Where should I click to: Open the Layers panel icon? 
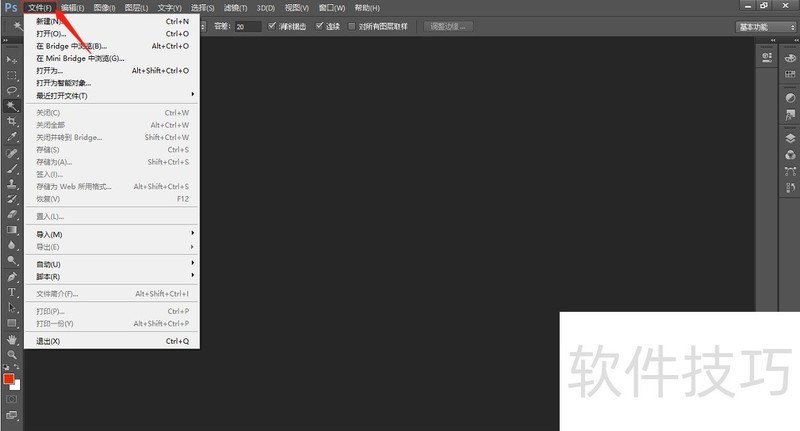790,138
